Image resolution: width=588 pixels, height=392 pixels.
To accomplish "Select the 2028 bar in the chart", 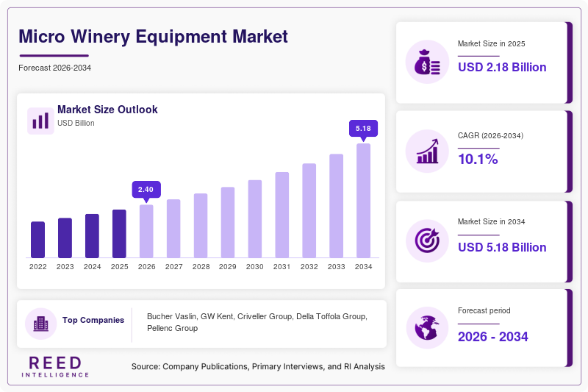I will [201, 226].
